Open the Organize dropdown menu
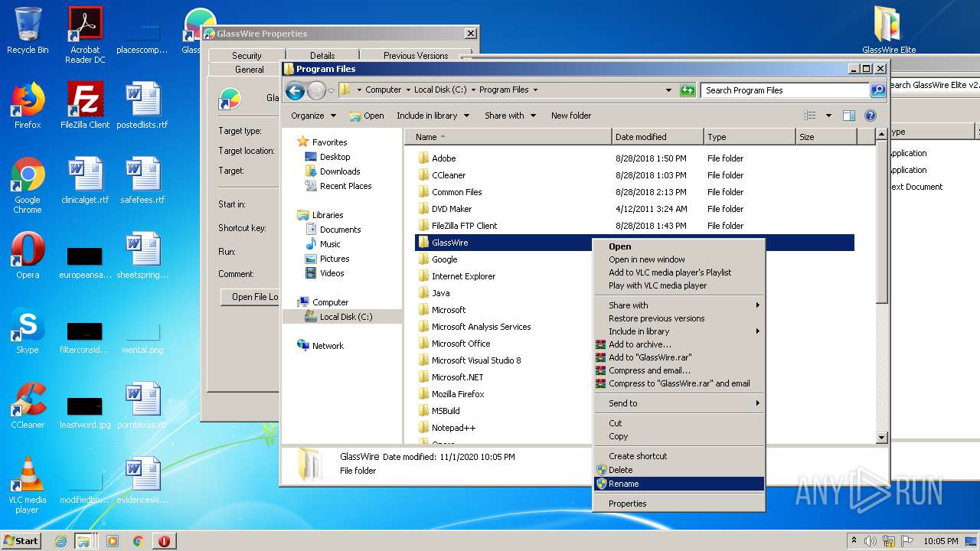 (313, 116)
